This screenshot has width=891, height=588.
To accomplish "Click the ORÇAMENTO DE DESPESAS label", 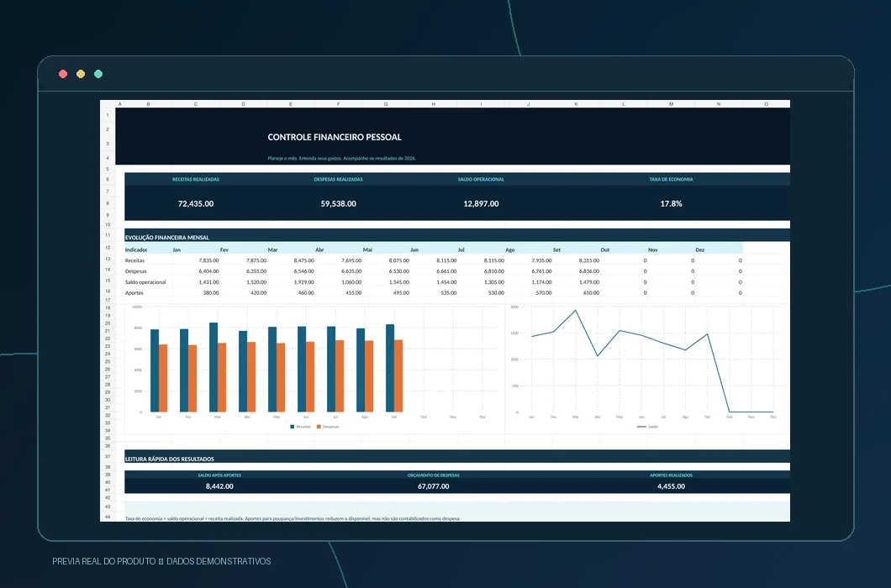I will coord(434,475).
